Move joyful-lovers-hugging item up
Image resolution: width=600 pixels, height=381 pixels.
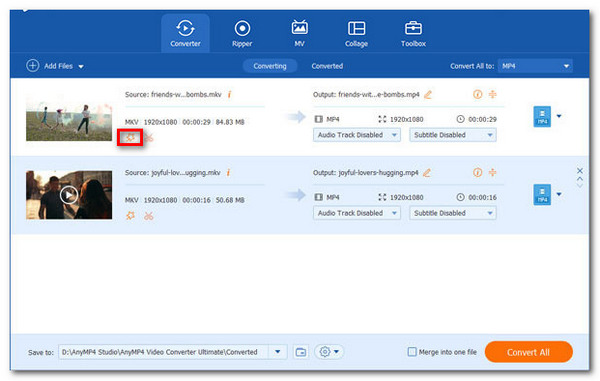click(x=580, y=179)
